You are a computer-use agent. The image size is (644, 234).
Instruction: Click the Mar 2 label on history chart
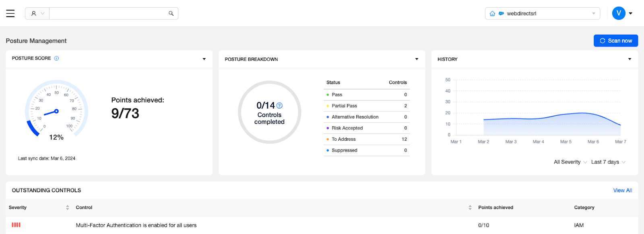(x=483, y=142)
